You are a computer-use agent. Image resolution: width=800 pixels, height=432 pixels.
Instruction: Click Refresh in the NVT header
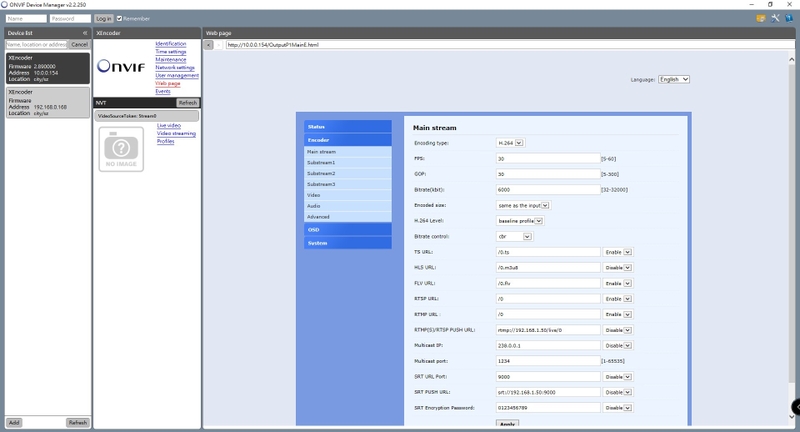click(x=188, y=103)
